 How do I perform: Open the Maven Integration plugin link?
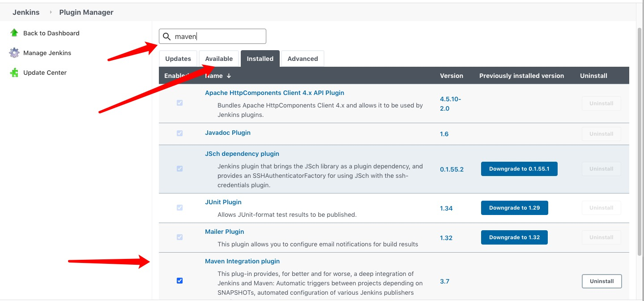[x=242, y=261]
